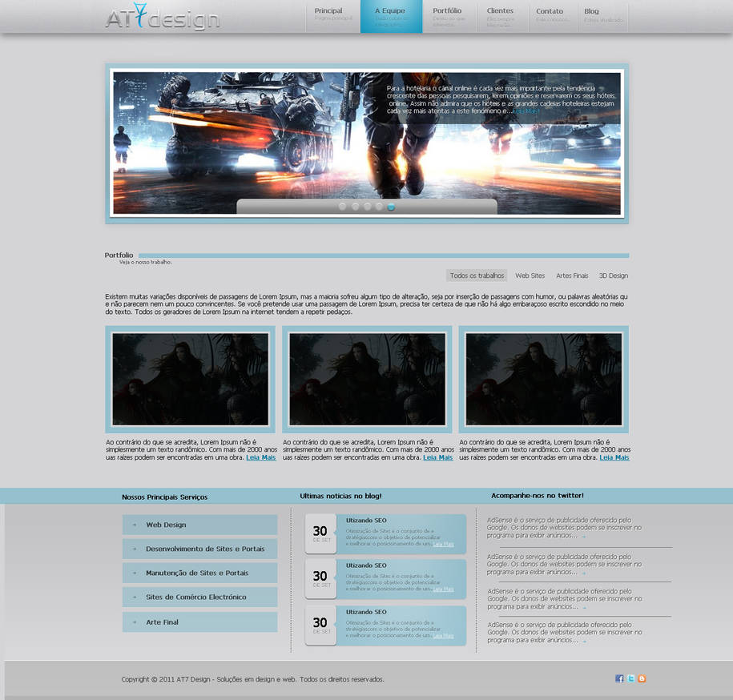
Task: Select the first slider pagination dot
Action: click(x=342, y=207)
